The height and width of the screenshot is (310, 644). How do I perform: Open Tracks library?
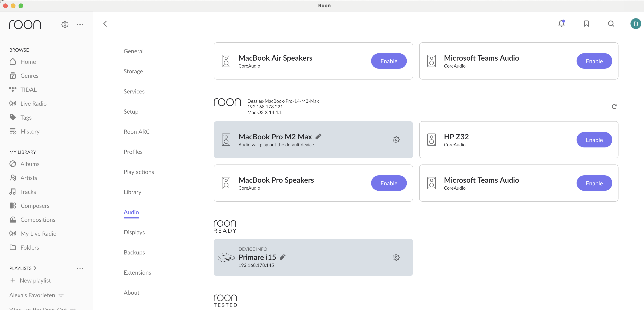click(23, 192)
